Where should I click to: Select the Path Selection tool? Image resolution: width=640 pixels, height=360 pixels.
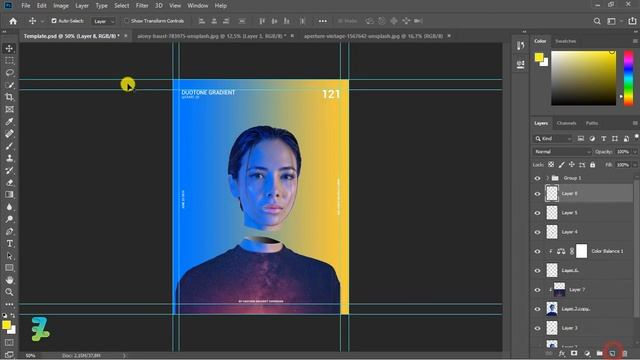[9, 256]
